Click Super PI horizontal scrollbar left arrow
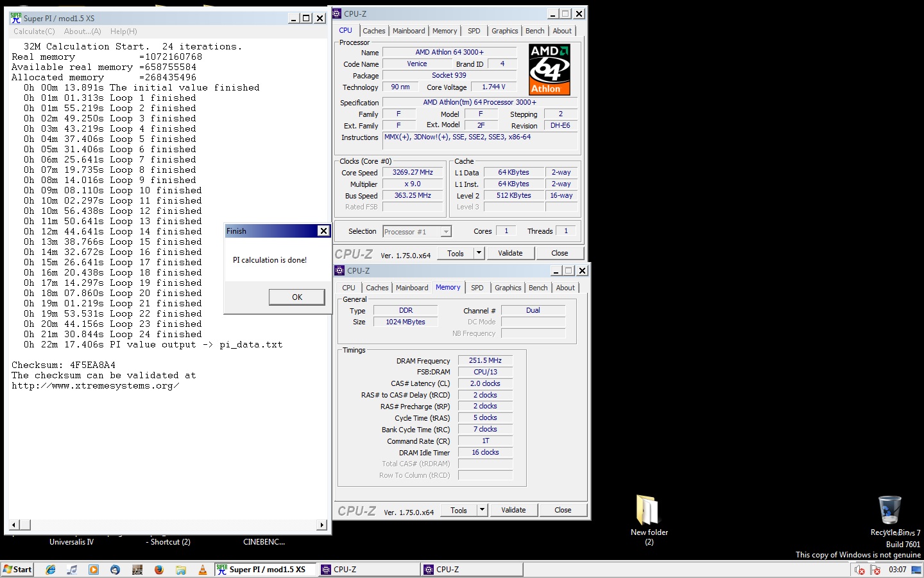 point(14,525)
